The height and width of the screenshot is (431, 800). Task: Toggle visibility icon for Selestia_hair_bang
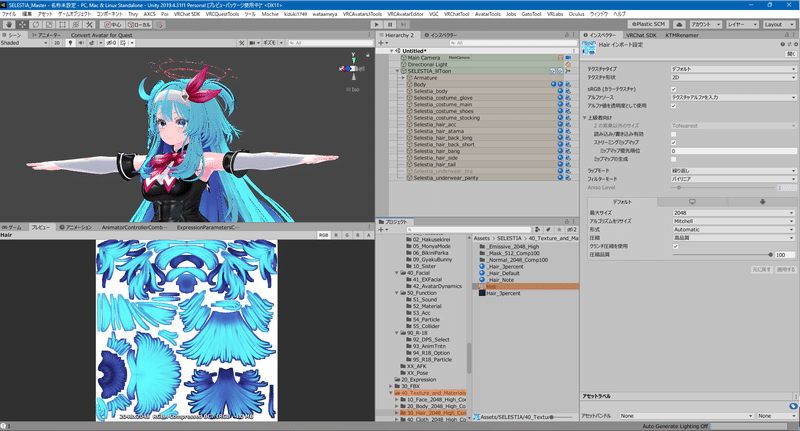(560, 151)
